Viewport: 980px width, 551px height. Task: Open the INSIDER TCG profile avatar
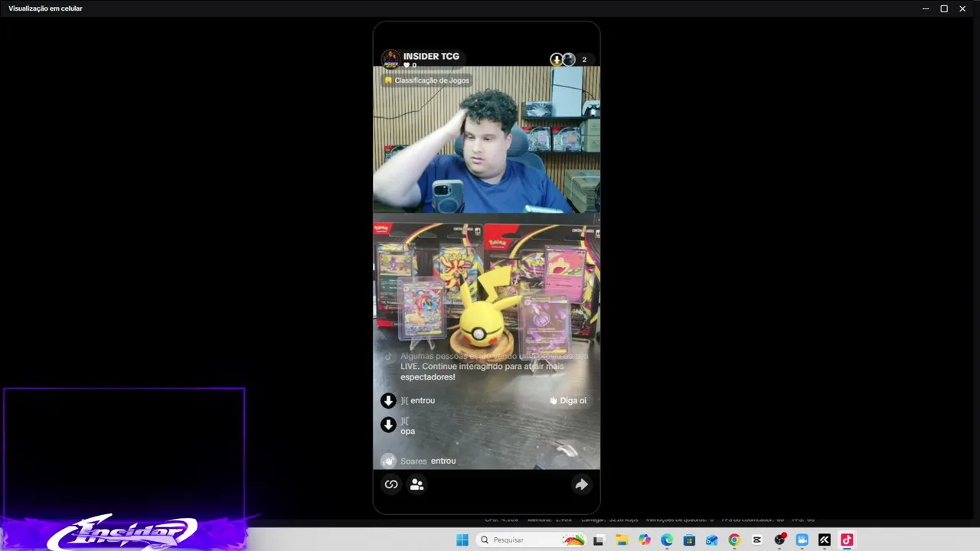[x=390, y=59]
